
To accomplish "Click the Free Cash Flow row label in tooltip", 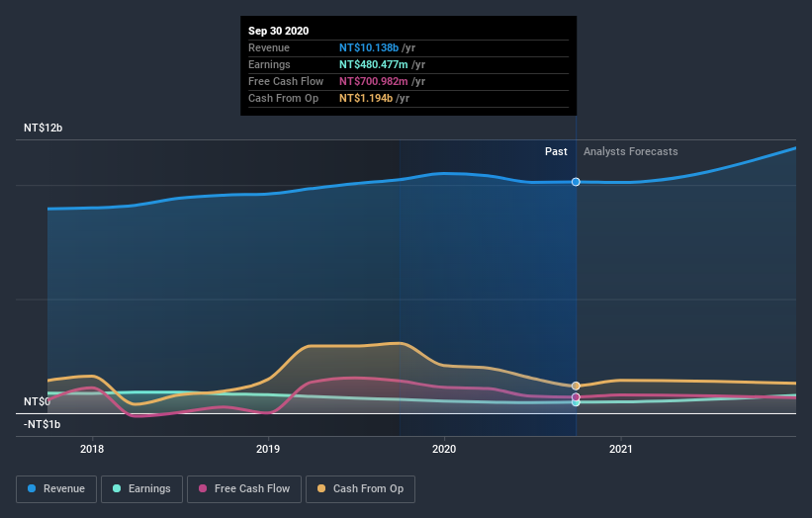I will [286, 81].
